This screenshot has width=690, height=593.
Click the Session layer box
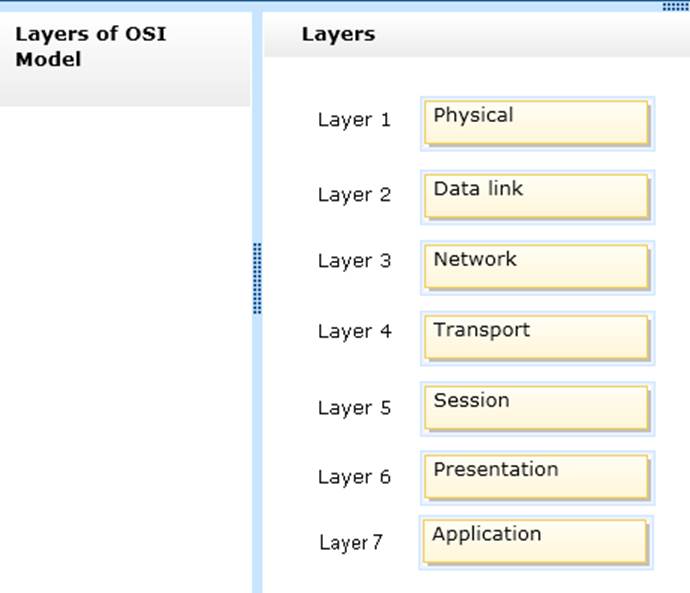coord(536,407)
